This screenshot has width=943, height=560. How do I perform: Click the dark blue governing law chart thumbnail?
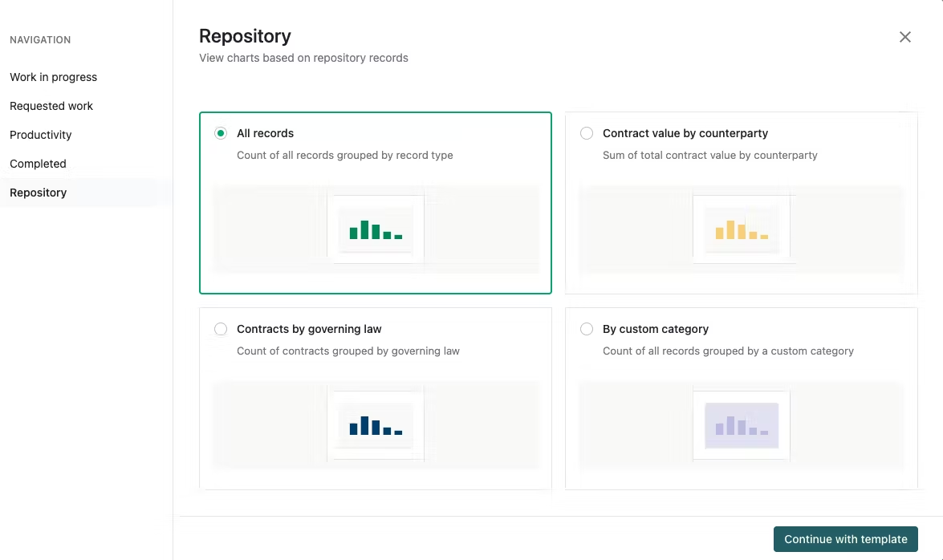pos(376,425)
